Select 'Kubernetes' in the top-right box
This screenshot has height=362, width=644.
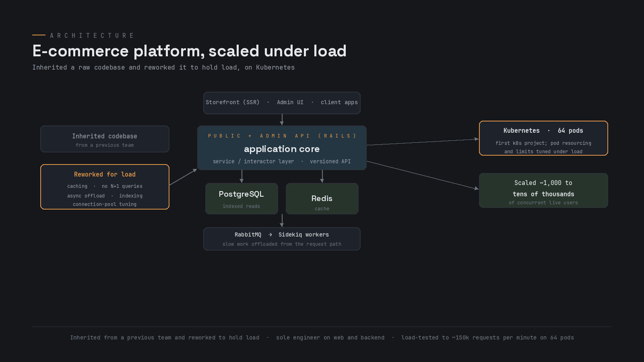pos(522,130)
